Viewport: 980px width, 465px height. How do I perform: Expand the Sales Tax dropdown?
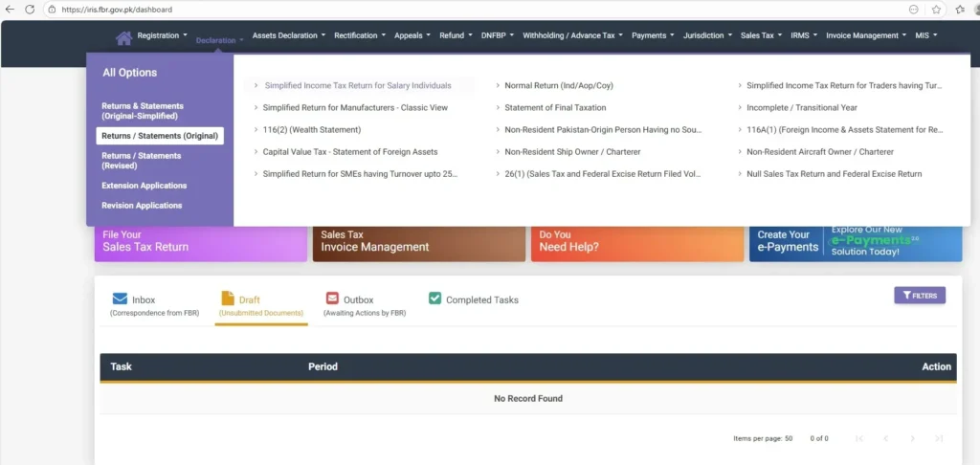[x=761, y=35]
